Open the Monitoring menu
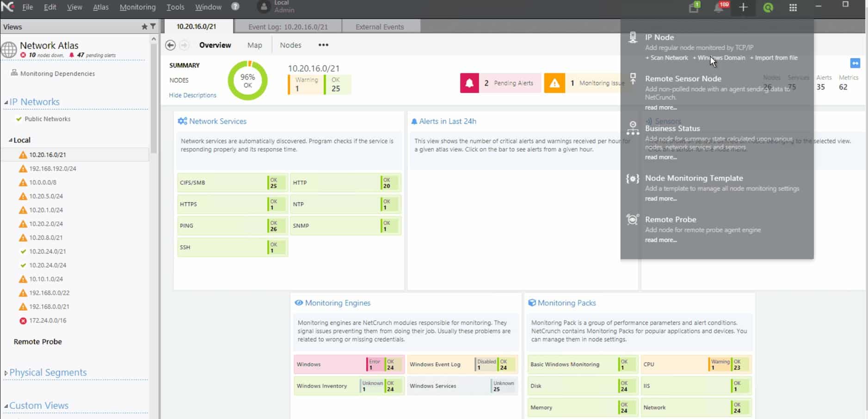The width and height of the screenshot is (868, 419). pyautogui.click(x=138, y=7)
